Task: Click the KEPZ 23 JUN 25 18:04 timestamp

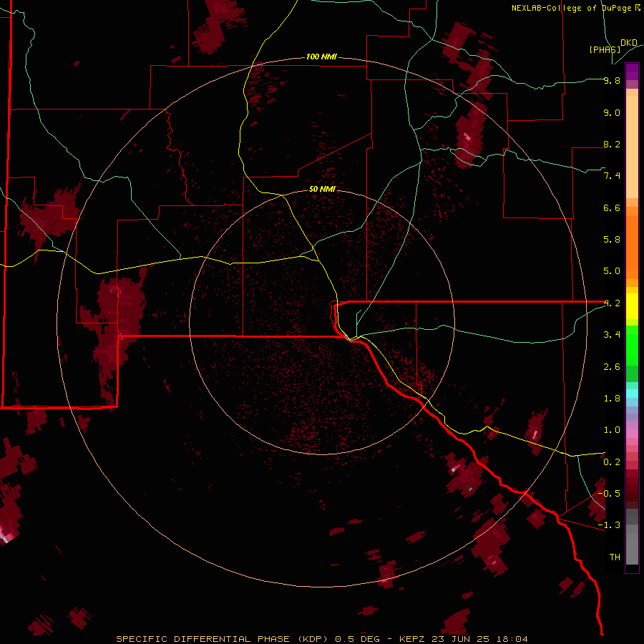Action: (x=463, y=639)
